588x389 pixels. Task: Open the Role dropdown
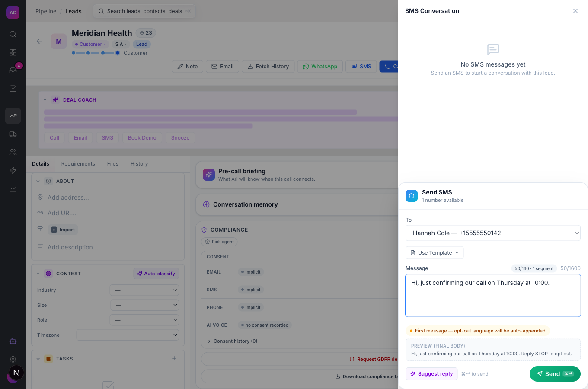coord(144,320)
